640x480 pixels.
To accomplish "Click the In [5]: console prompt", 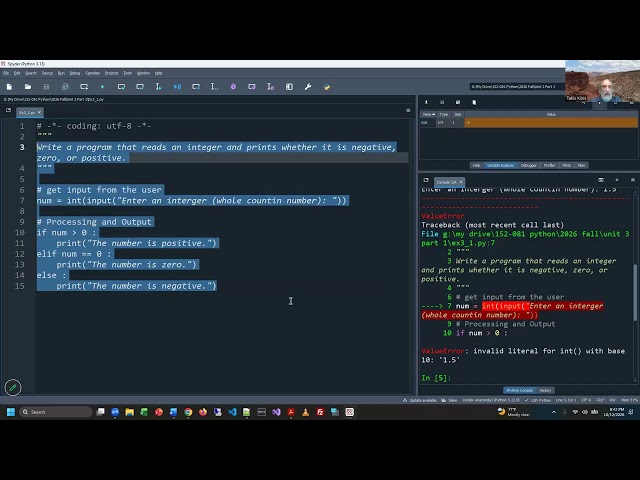I will pos(436,378).
